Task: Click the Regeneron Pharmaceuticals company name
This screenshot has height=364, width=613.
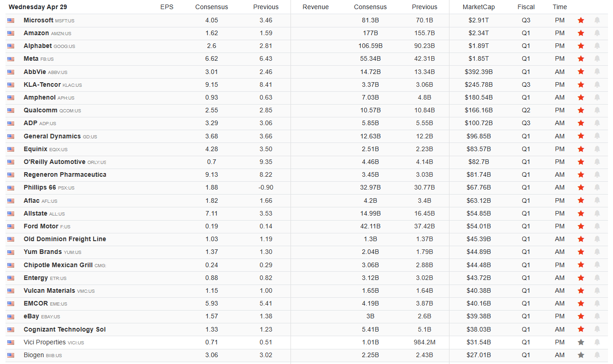Action: click(x=64, y=174)
